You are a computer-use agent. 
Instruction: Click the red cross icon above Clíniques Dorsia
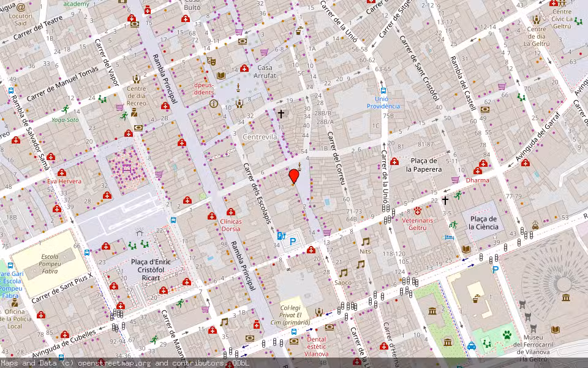coord(231,212)
